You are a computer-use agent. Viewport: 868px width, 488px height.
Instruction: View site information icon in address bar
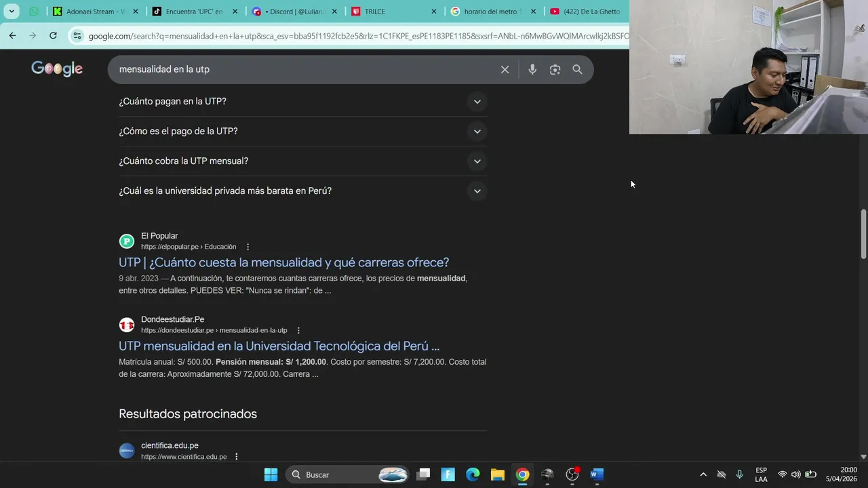click(x=77, y=36)
